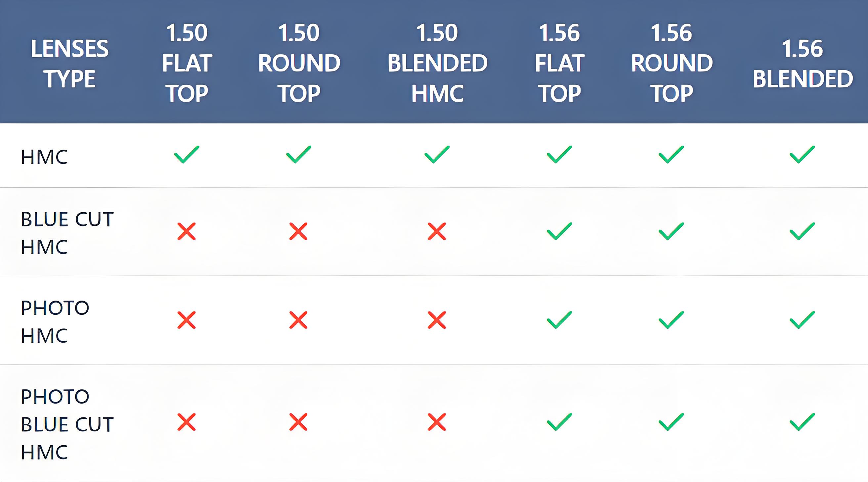Select the Photo Blue Cut HMC row label

click(x=67, y=424)
